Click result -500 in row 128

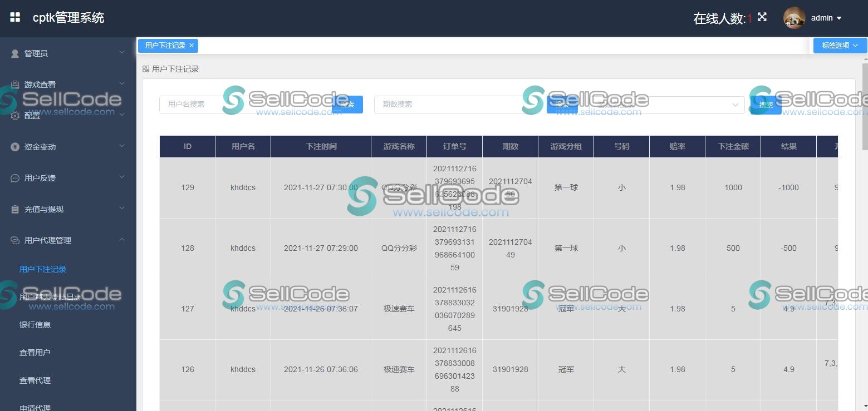(789, 248)
